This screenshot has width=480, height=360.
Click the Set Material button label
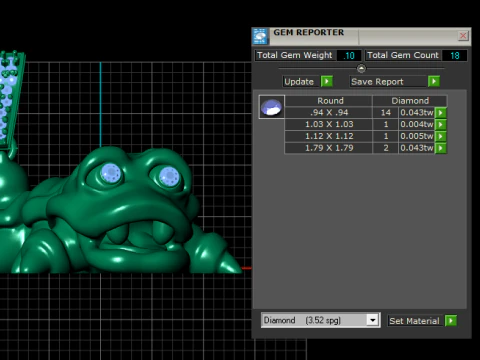pyautogui.click(x=414, y=321)
